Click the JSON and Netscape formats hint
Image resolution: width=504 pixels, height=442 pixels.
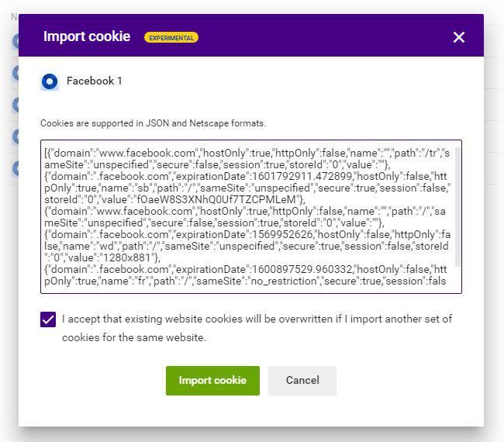pyautogui.click(x=153, y=123)
